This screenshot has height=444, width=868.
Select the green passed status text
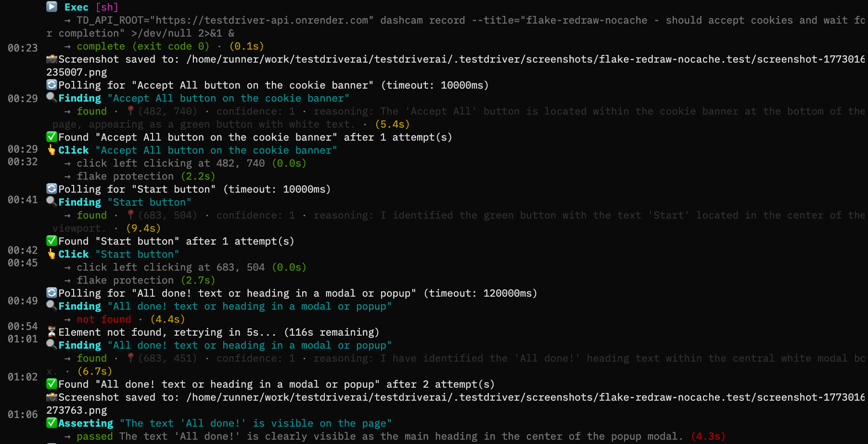[x=94, y=436]
